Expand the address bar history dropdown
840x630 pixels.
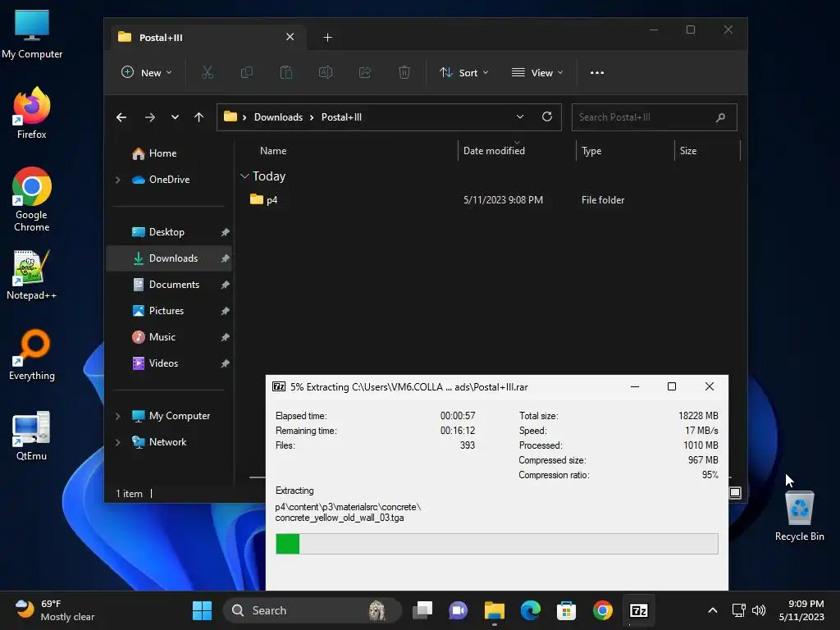click(x=519, y=116)
